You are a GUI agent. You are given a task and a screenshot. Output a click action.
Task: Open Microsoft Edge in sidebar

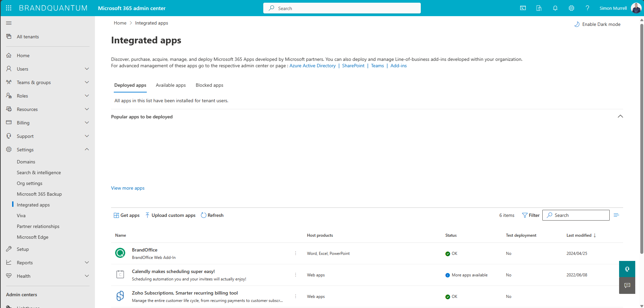[33, 237]
